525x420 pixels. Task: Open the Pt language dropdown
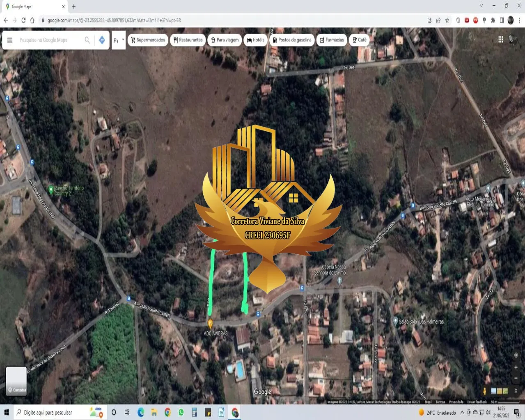(119, 40)
